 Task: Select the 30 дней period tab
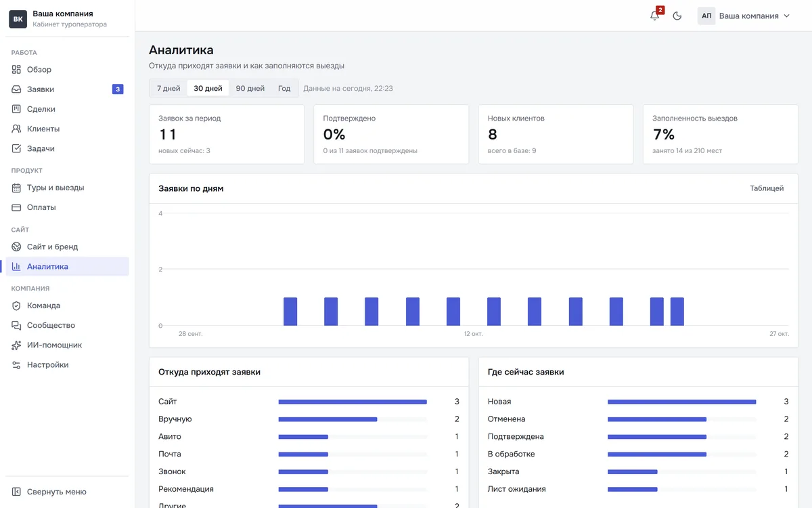tap(208, 88)
